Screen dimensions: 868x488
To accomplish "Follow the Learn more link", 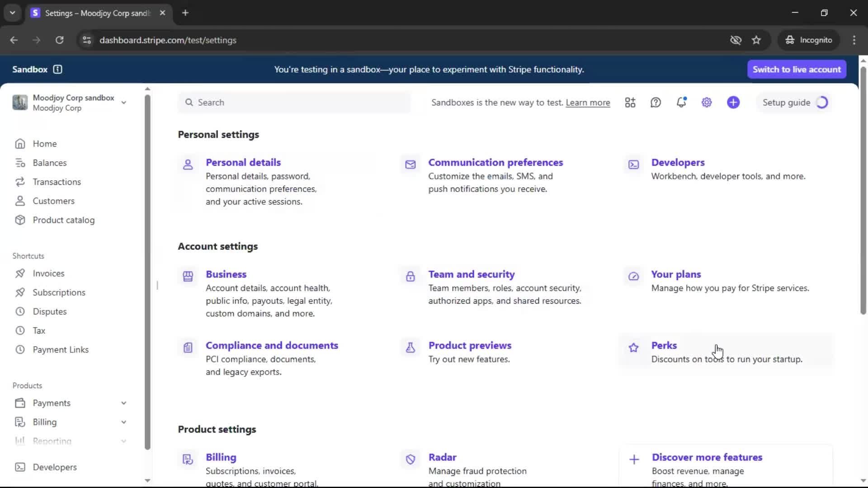I will point(588,103).
